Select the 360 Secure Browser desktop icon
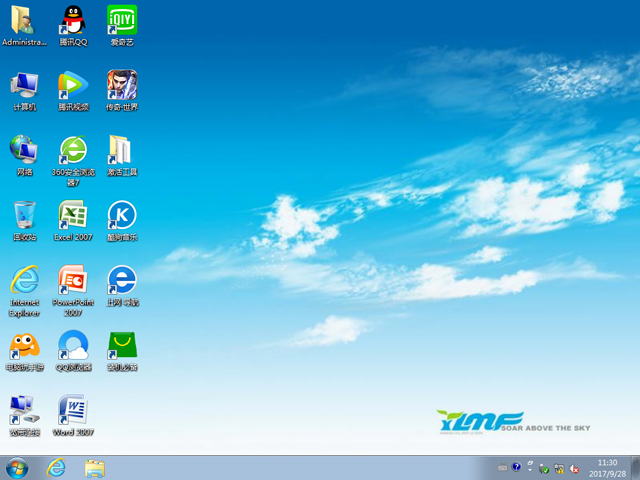The width and height of the screenshot is (640, 480). [72, 151]
